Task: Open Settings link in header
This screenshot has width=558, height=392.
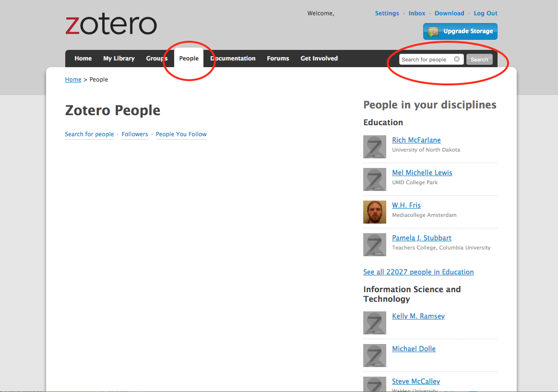Action: click(x=387, y=13)
